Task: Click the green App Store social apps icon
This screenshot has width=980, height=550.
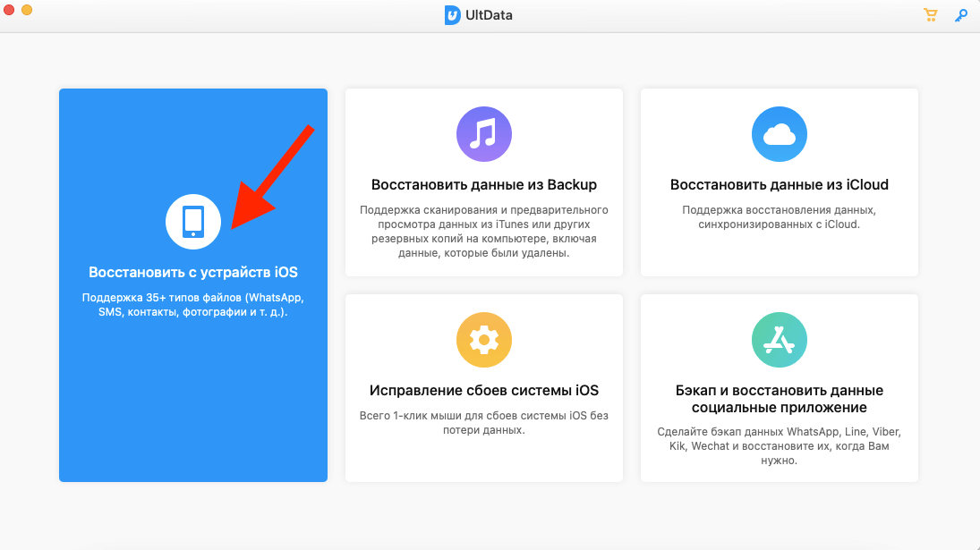Action: (779, 340)
